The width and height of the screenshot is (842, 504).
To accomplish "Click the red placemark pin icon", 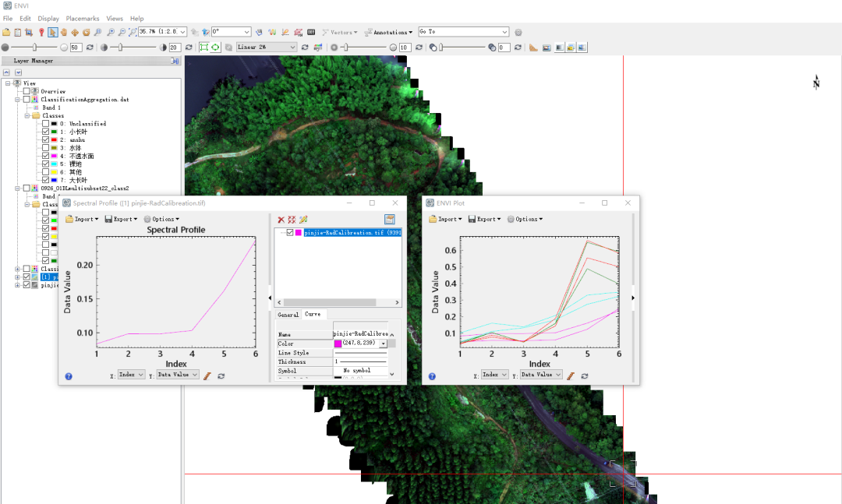I will [41, 32].
